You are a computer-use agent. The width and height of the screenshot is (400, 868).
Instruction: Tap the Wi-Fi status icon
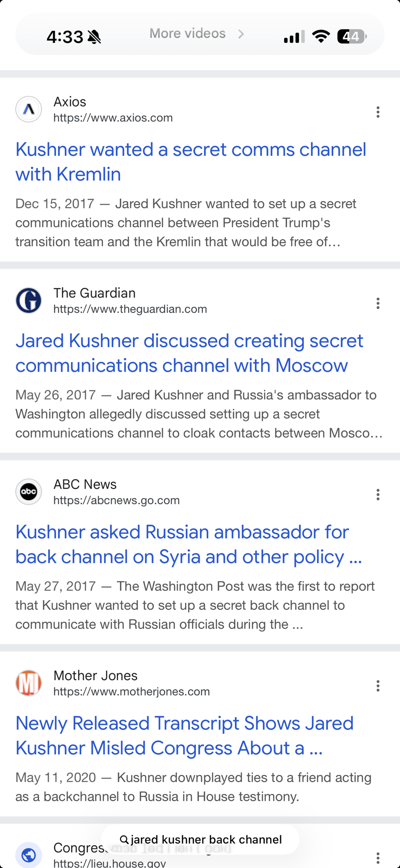pyautogui.click(x=321, y=36)
